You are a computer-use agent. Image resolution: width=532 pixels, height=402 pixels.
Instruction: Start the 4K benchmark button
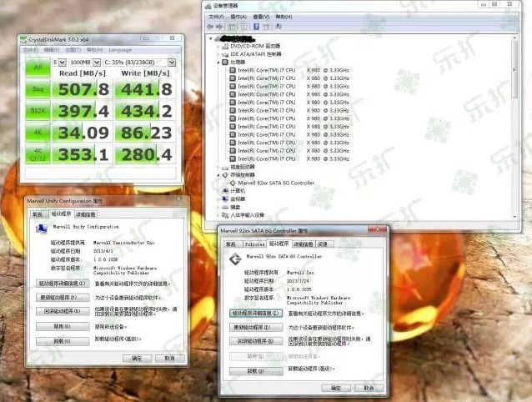pos(38,133)
